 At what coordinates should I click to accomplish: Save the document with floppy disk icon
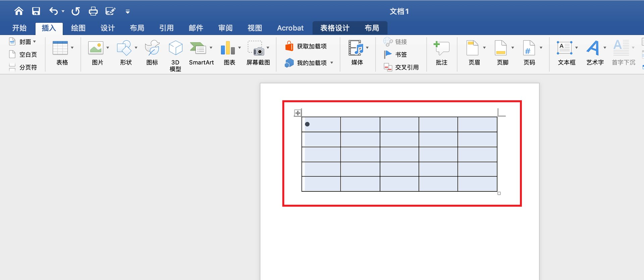(36, 11)
